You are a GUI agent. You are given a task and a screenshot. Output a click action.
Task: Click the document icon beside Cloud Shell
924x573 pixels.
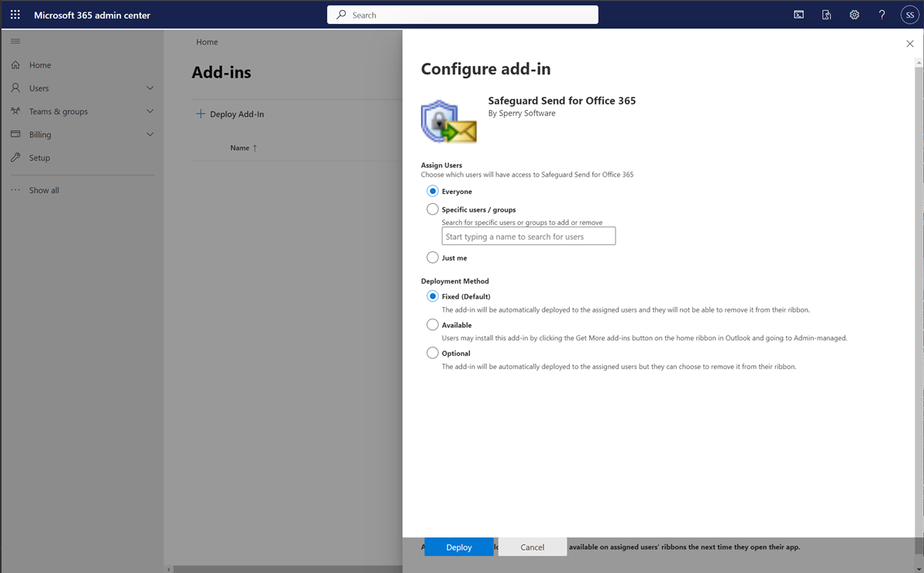click(826, 15)
